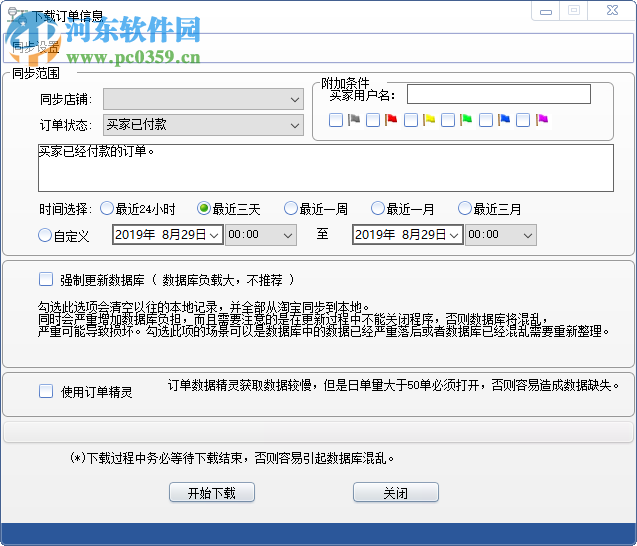The height and width of the screenshot is (546, 637).
Task: Check the green flag checkbox
Action: pyautogui.click(x=448, y=120)
